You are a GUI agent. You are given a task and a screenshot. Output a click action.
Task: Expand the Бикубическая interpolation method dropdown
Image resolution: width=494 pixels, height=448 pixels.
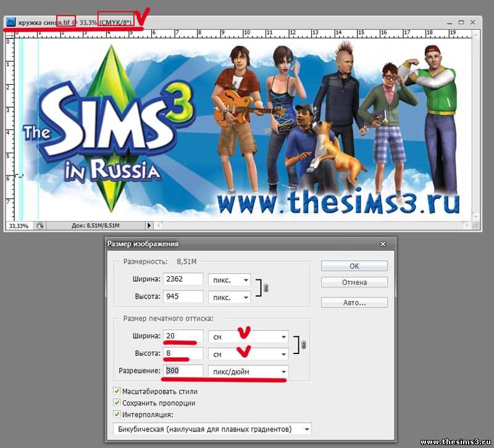pos(212,429)
